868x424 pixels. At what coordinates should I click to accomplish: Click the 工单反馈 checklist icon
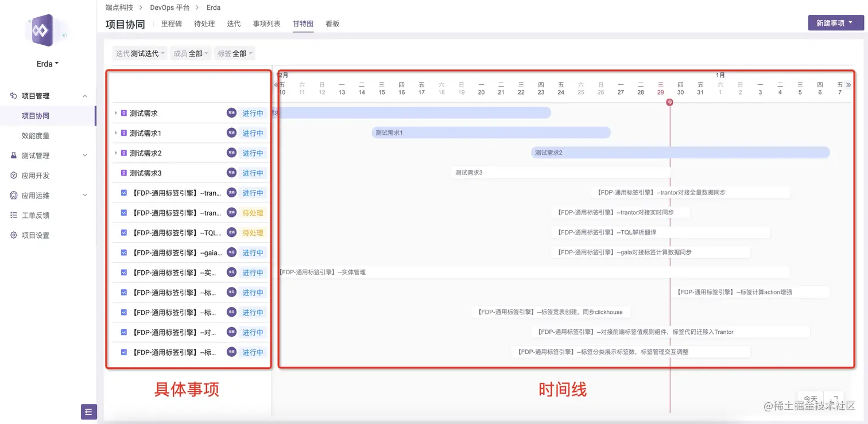click(14, 215)
